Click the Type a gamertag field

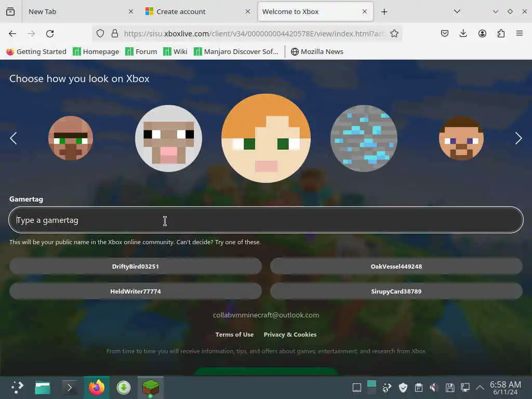click(266, 220)
